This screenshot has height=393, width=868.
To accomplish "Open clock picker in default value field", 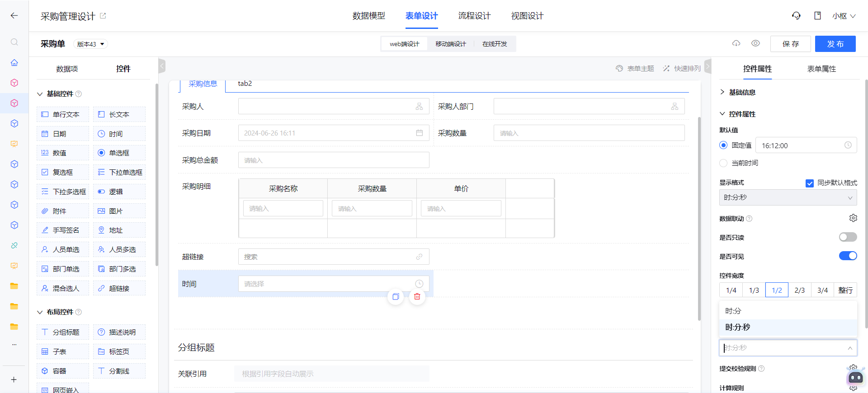I will click(848, 145).
